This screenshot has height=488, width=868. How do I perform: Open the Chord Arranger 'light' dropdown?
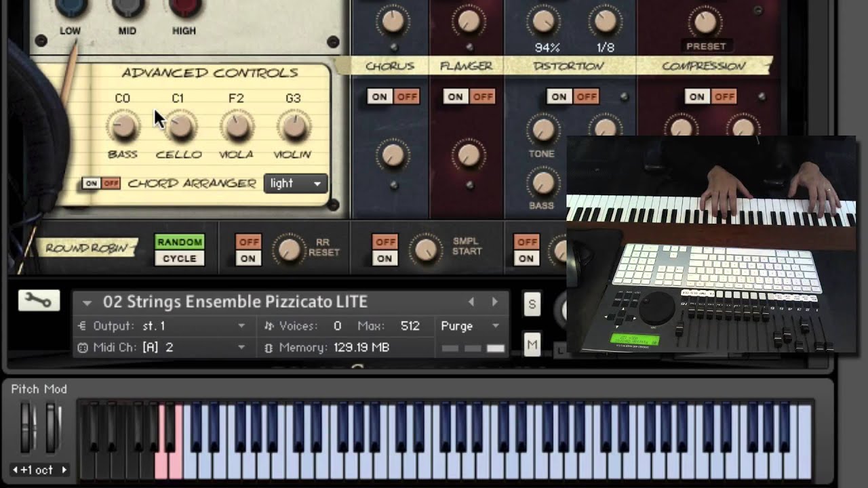[296, 183]
